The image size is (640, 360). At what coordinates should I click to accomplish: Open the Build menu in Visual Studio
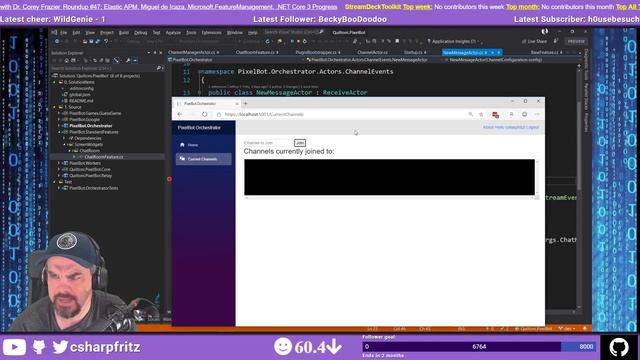pos(124,32)
